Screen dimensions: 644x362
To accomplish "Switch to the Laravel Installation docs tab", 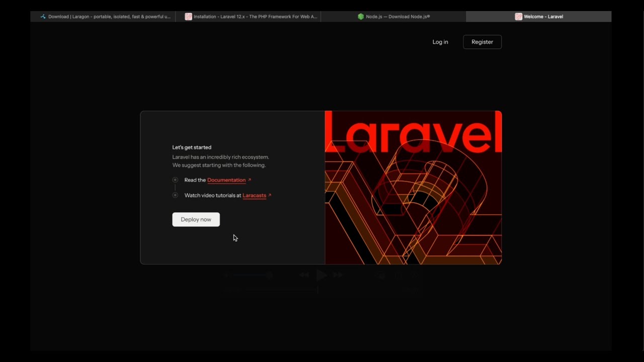I will click(x=248, y=17).
